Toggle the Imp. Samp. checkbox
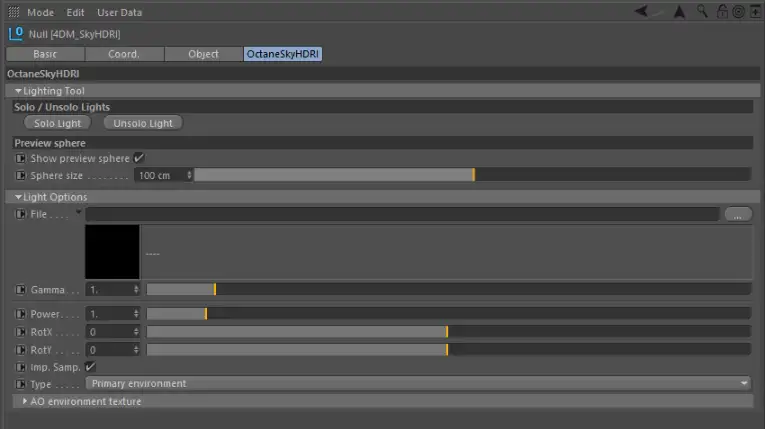This screenshot has width=765, height=429. coord(90,367)
